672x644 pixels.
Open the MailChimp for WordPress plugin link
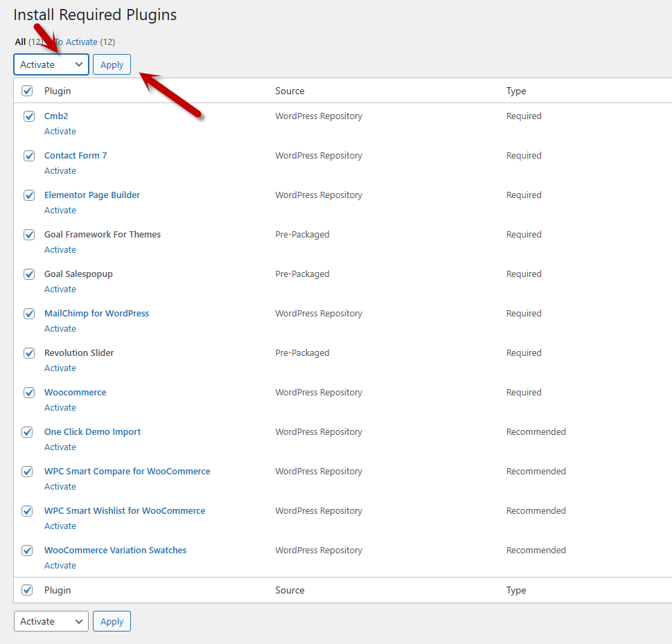click(96, 313)
